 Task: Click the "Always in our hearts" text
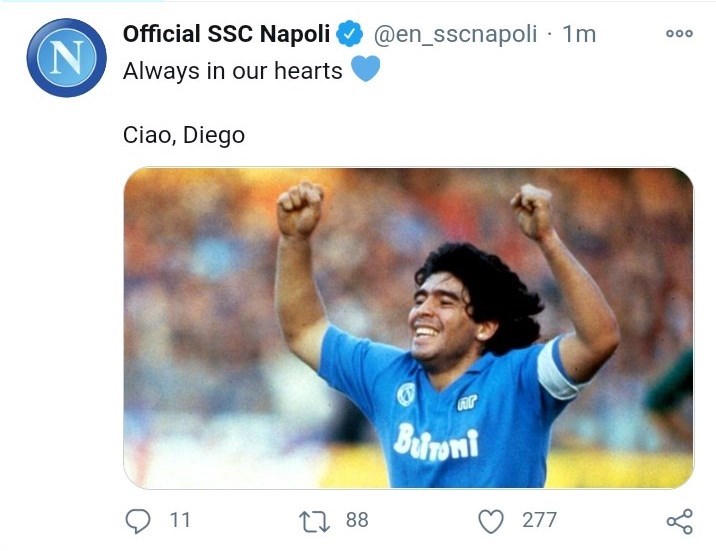point(233,71)
